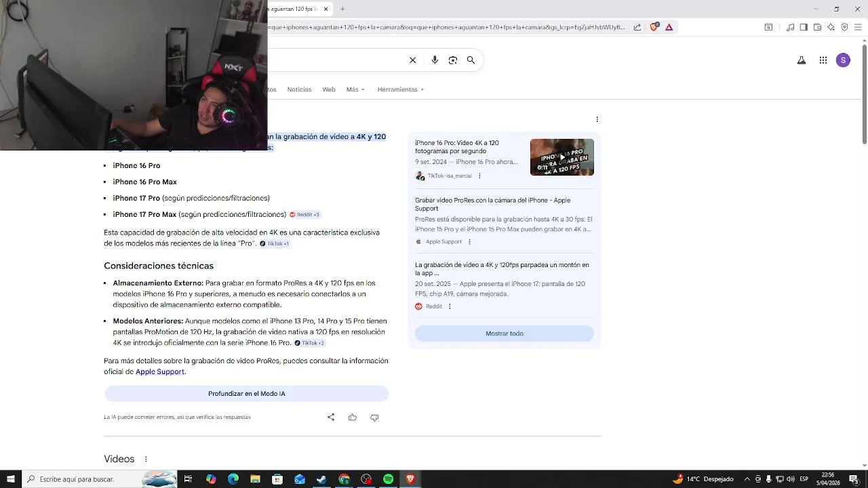Play the iPhone 16 Pro TikTok video thumbnail

click(562, 157)
